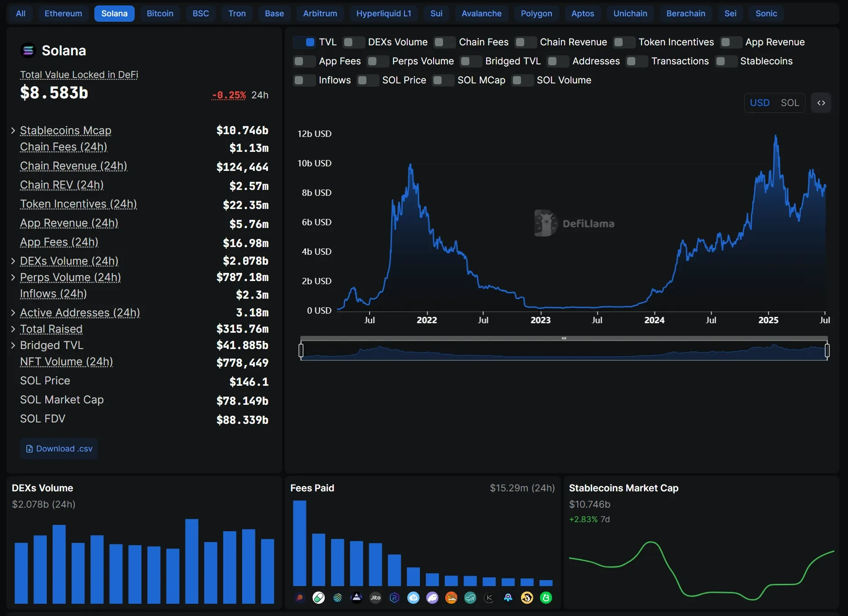
Task: Click the yellow Orca protocol icon
Action: point(527,598)
